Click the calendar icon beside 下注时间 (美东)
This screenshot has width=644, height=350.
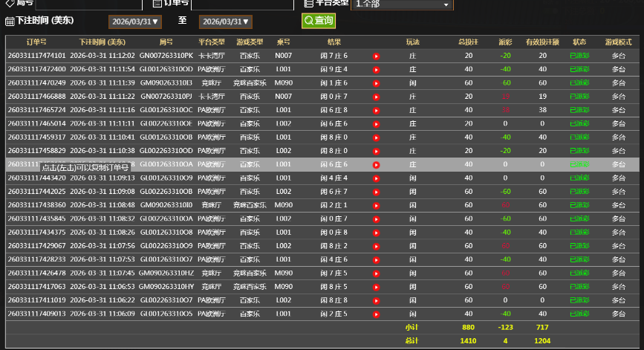pos(10,22)
